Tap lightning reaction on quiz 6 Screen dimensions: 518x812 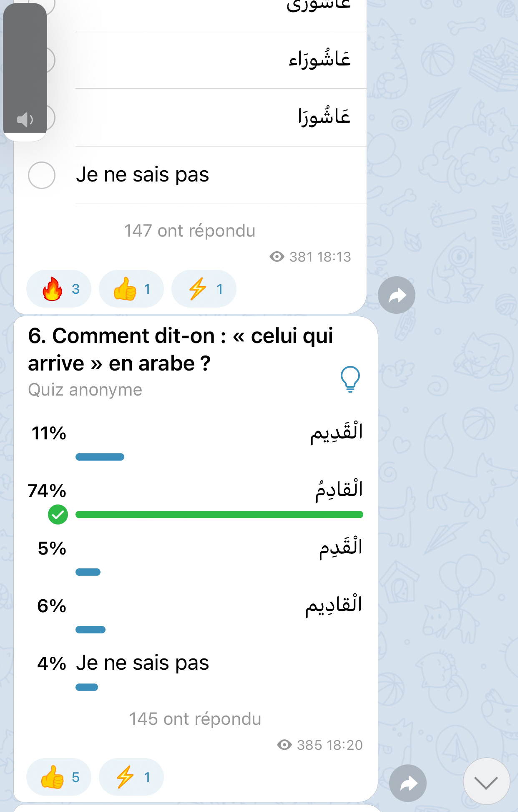[x=131, y=777]
